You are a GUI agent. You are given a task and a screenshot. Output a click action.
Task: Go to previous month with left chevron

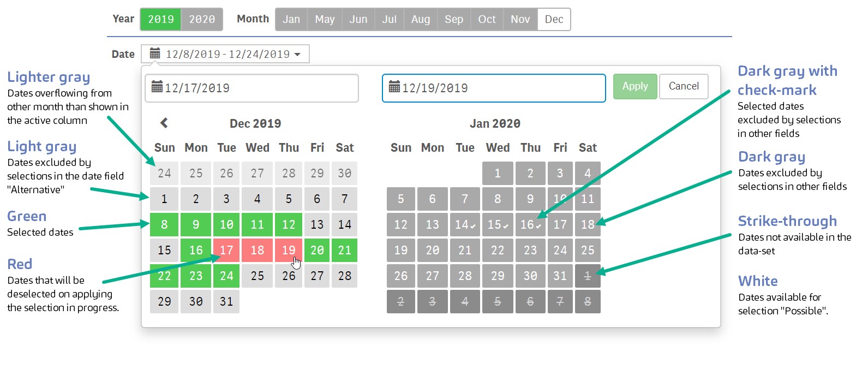[x=164, y=123]
